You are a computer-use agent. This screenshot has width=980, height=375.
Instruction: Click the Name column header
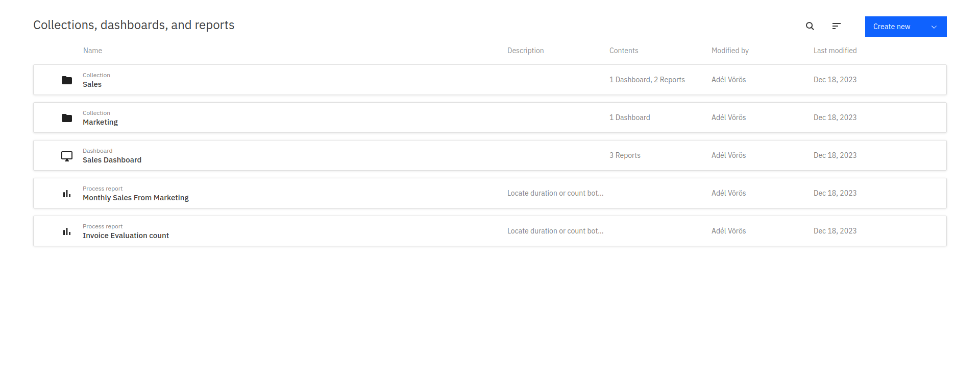92,51
